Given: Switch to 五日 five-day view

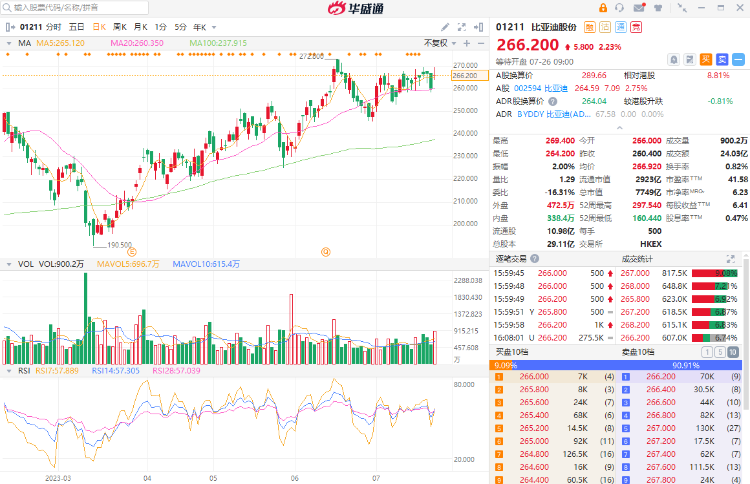Looking at the screenshot, I should click(77, 27).
